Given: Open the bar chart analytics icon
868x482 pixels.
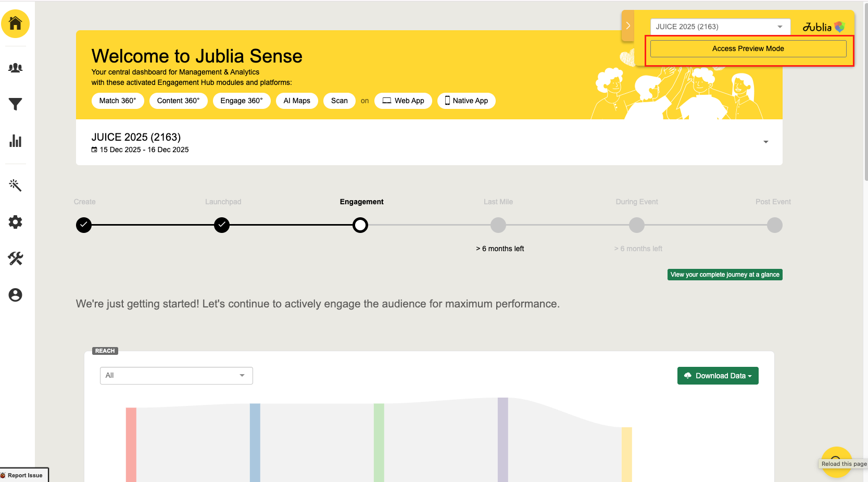Looking at the screenshot, I should (x=15, y=141).
